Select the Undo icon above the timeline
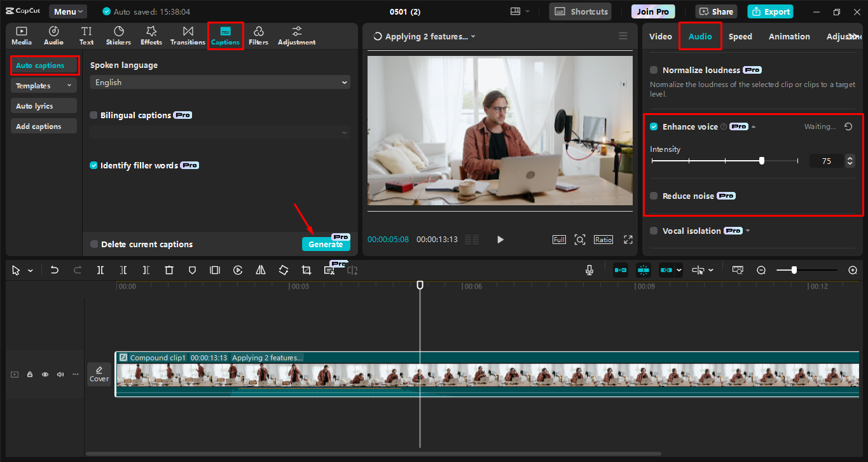The height and width of the screenshot is (462, 868). tap(55, 269)
